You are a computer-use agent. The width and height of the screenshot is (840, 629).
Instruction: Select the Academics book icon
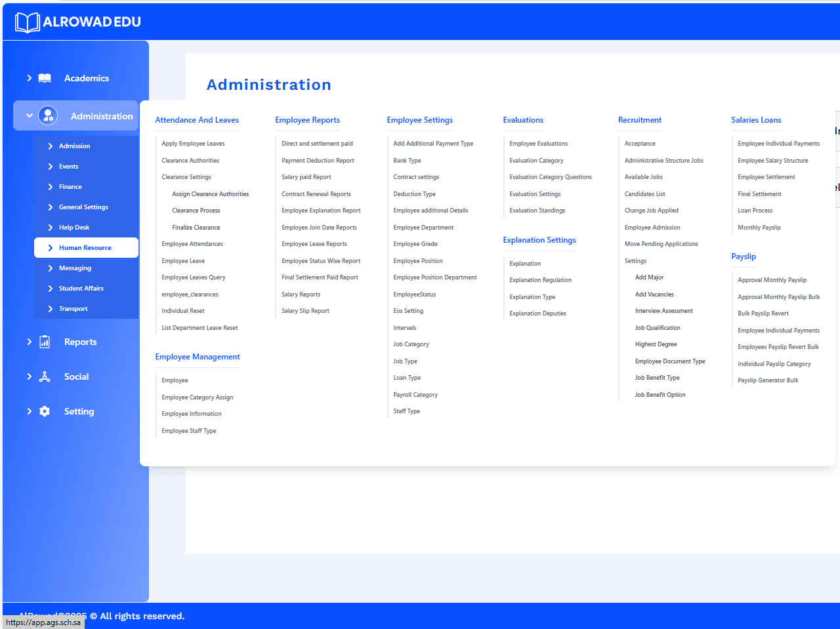click(43, 78)
